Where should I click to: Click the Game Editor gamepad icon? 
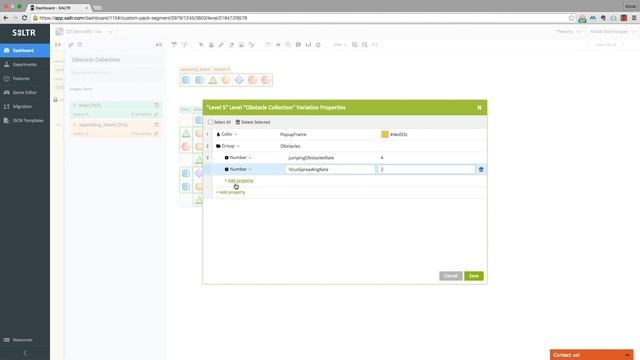click(7, 92)
